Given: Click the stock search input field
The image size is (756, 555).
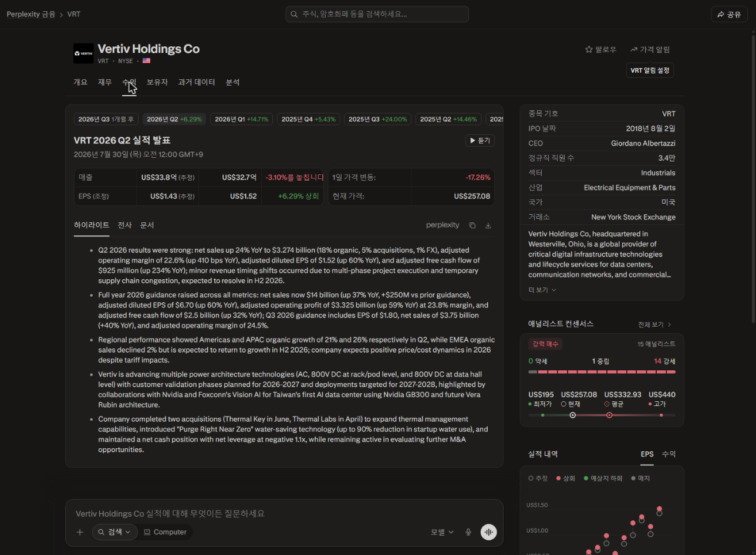Looking at the screenshot, I should coord(377,14).
